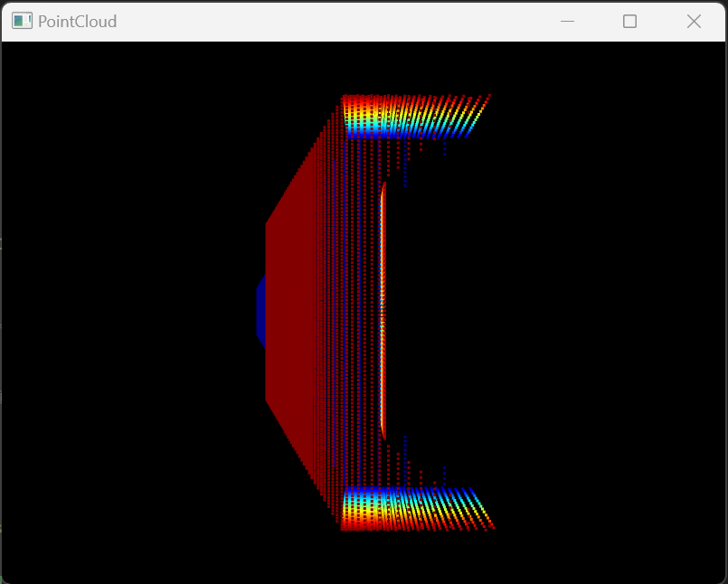The image size is (728, 584).
Task: Minimize the PointCloud window
Action: coord(568,22)
